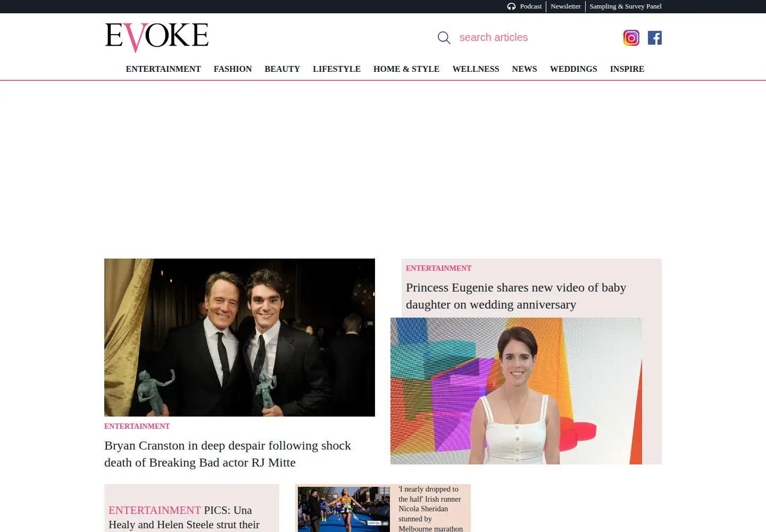Open the News menu
Image resolution: width=766 pixels, height=532 pixels.
pyautogui.click(x=524, y=69)
